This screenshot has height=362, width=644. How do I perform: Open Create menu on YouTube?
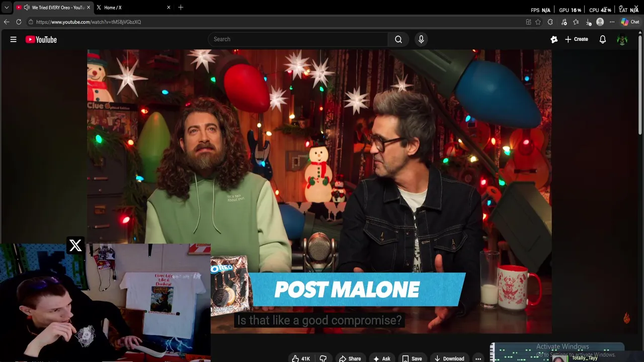[577, 39]
